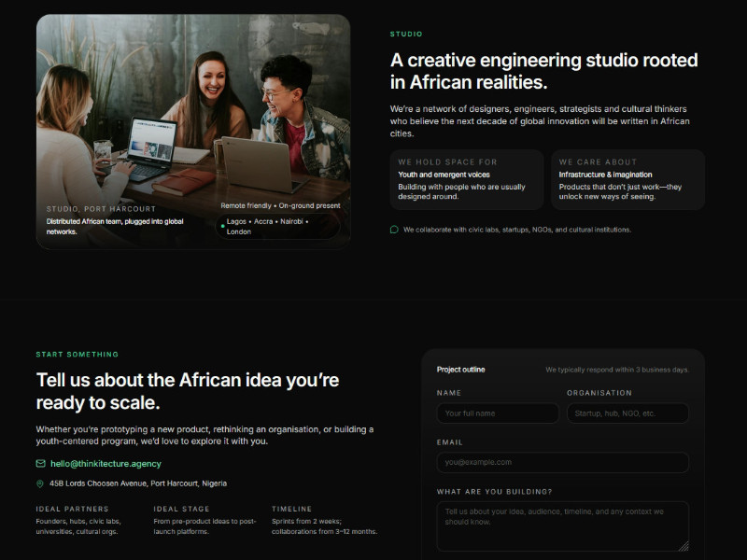Click the 'Timeline' info block
The image size is (747, 560).
[325, 521]
